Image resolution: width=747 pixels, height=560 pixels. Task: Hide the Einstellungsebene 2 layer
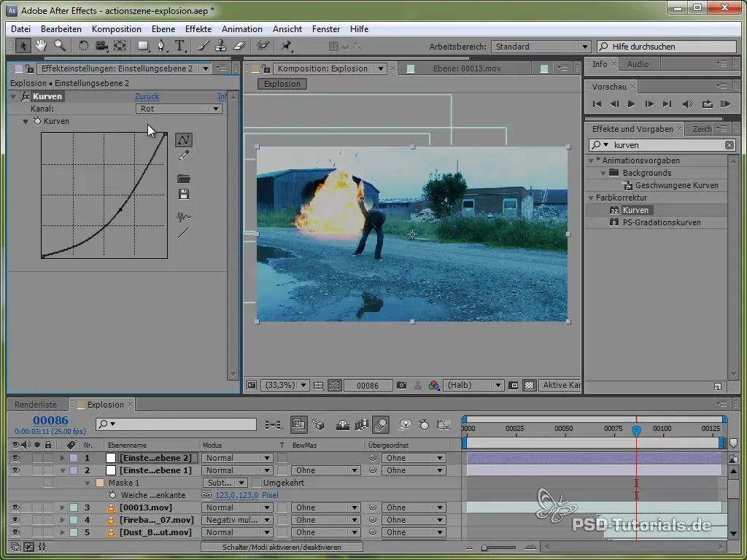point(15,458)
